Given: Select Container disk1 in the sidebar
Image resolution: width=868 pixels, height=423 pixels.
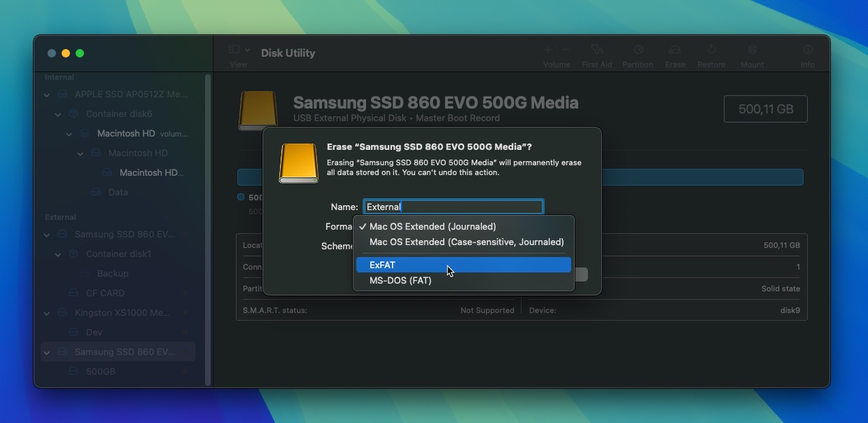Looking at the screenshot, I should coord(118,254).
